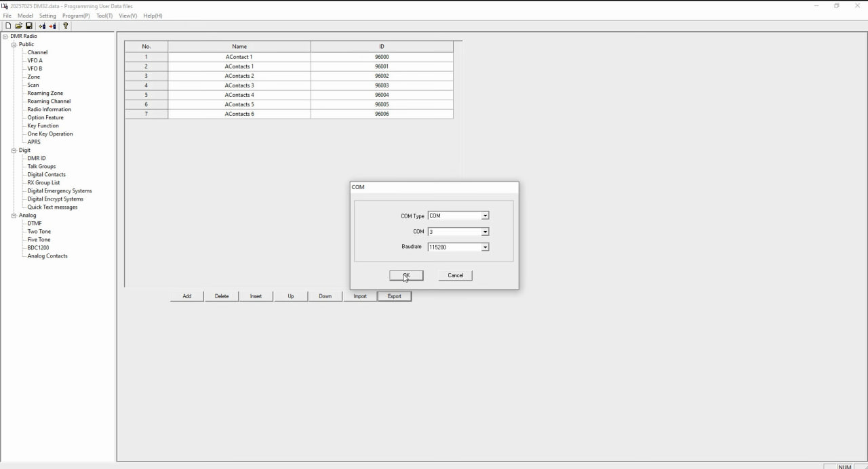Open the COM port number dropdown
This screenshot has height=469, width=868.
pos(485,232)
